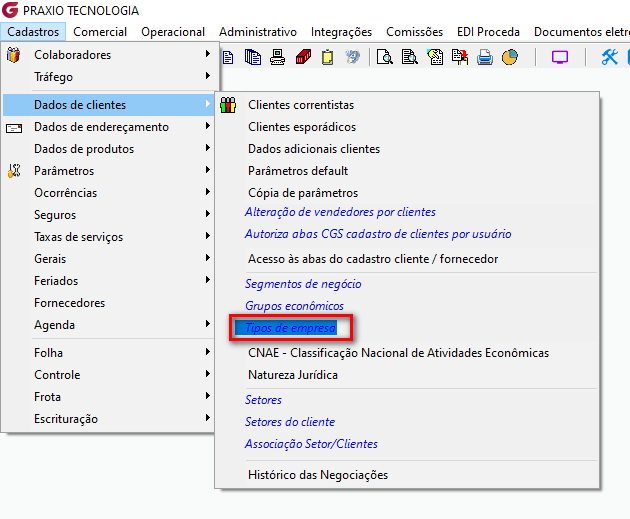630x519 pixels.
Task: Open Autoriza abas CGS cadastro de clientes
Action: (x=378, y=234)
